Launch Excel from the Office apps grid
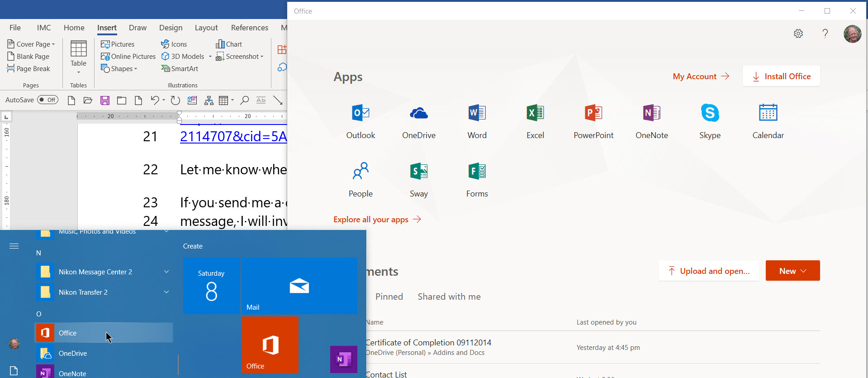Image resolution: width=868 pixels, height=378 pixels. pyautogui.click(x=535, y=122)
